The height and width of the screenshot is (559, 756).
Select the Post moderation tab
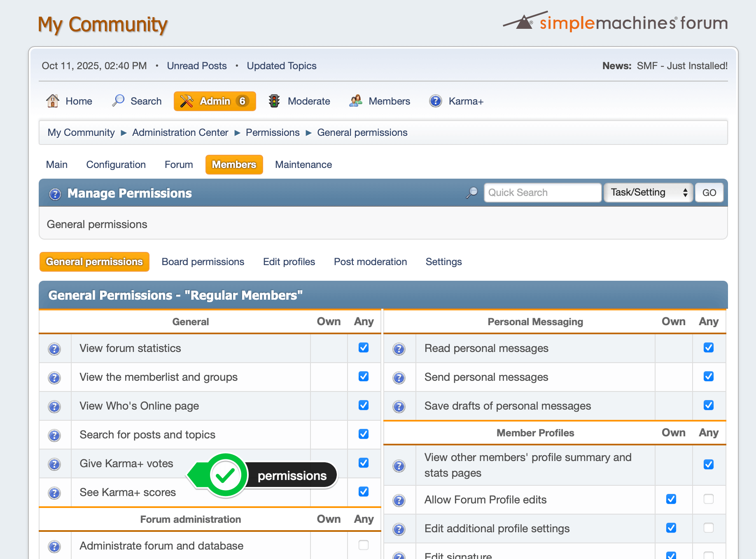tap(370, 262)
